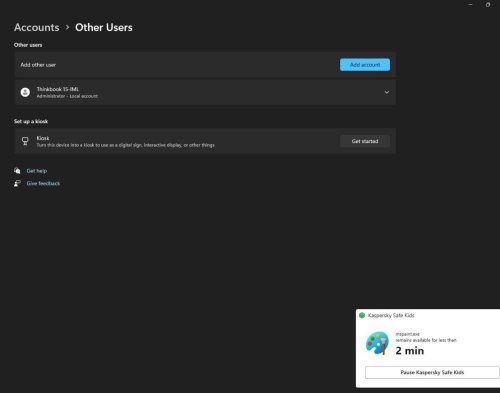Click the 'Set up a kiosk' heading
500x393 pixels.
click(x=31, y=121)
